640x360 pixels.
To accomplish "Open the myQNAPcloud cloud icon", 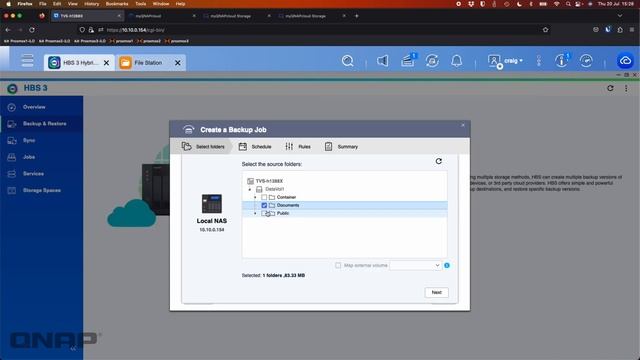I will coord(625,61).
